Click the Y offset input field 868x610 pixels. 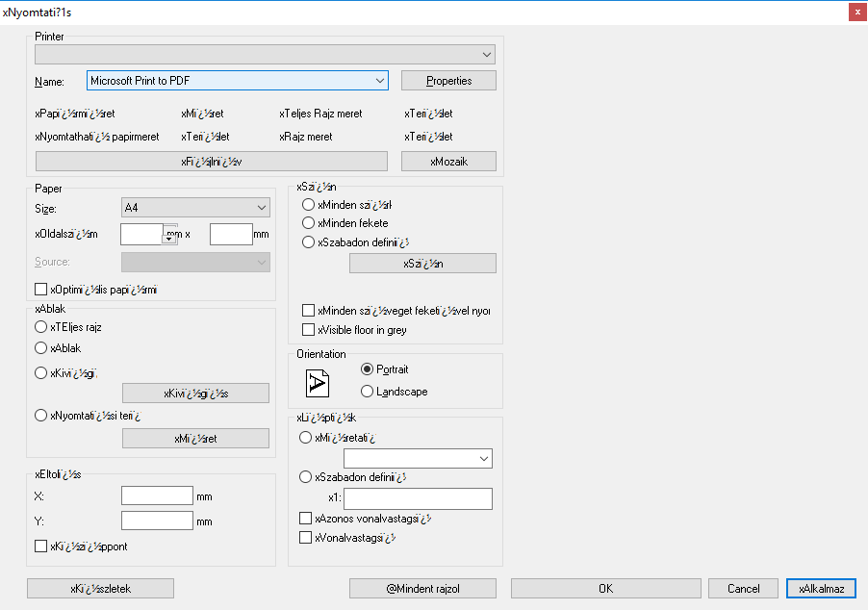(158, 521)
